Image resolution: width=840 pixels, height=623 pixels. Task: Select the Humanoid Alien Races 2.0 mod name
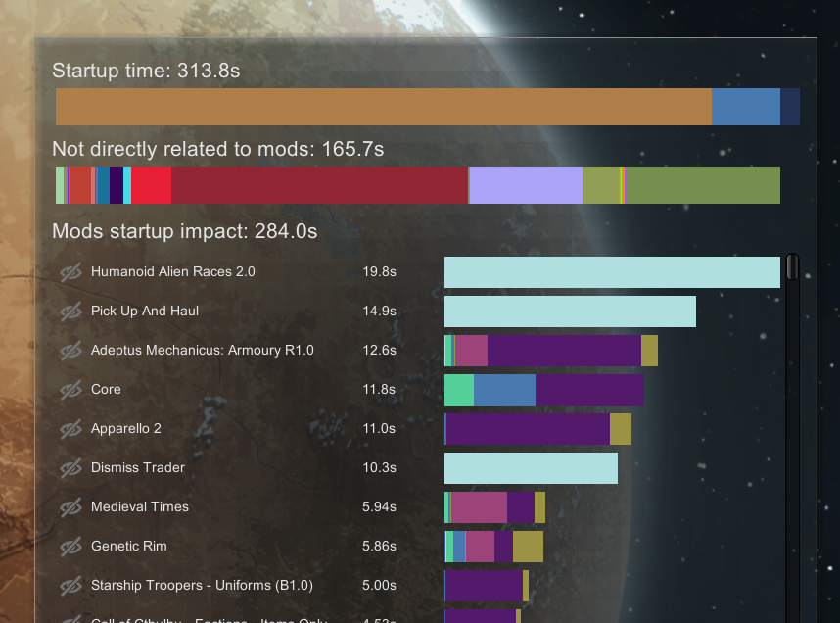coord(172,271)
